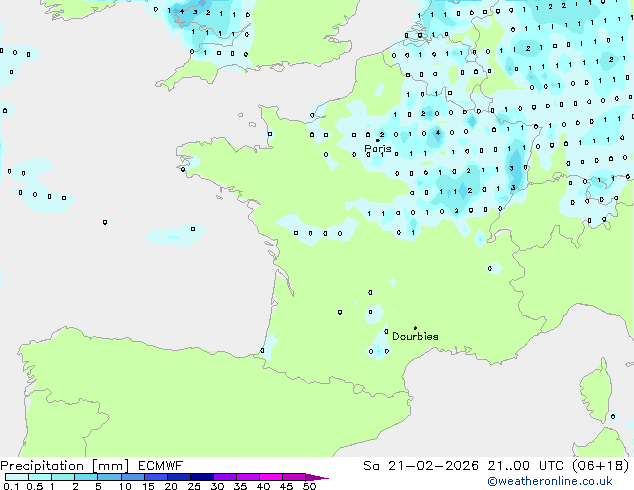Screen dimensions: 634x490
Task: Click the (06+18) forecast run text
Action: (x=600, y=466)
